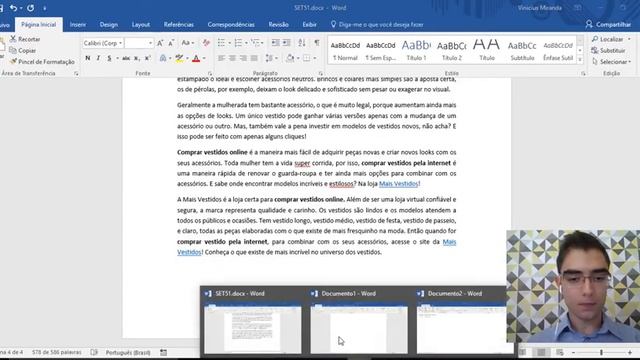This screenshot has width=640, height=360.
Task: Apply the Título 1 style
Action: (416, 50)
